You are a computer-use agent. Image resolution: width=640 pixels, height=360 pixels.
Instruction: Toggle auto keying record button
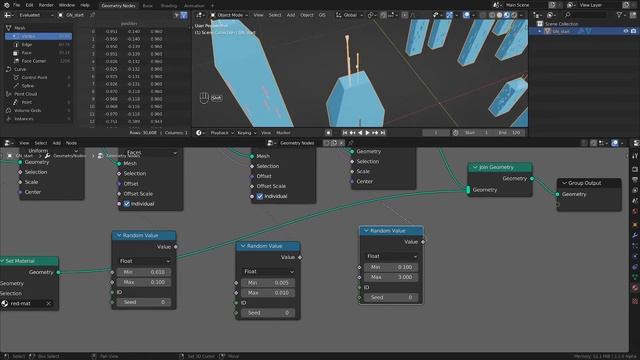point(329,133)
